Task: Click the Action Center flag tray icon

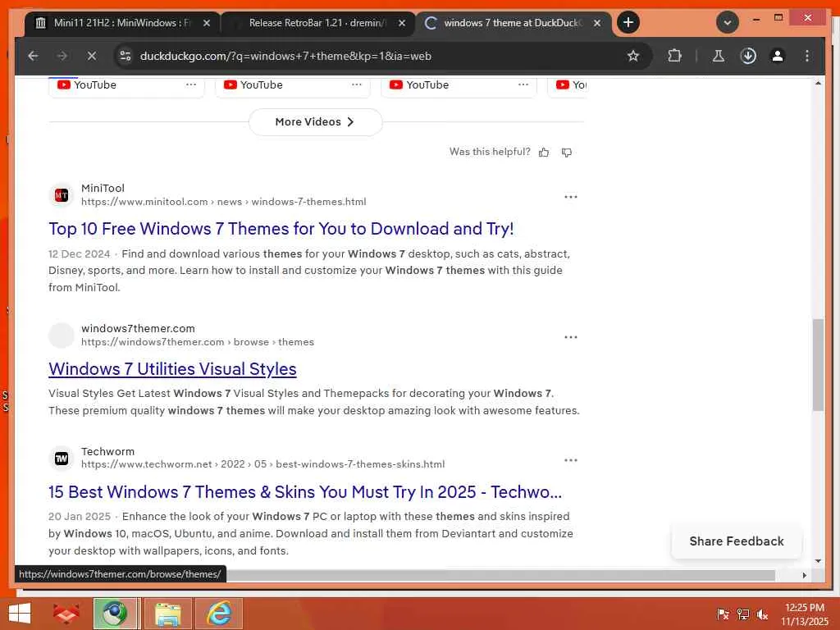Action: pos(723,614)
